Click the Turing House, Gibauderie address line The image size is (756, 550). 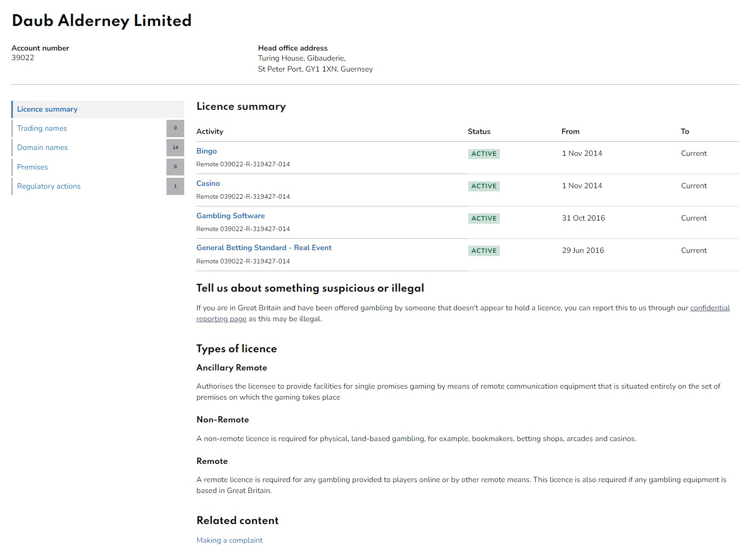[x=302, y=58]
